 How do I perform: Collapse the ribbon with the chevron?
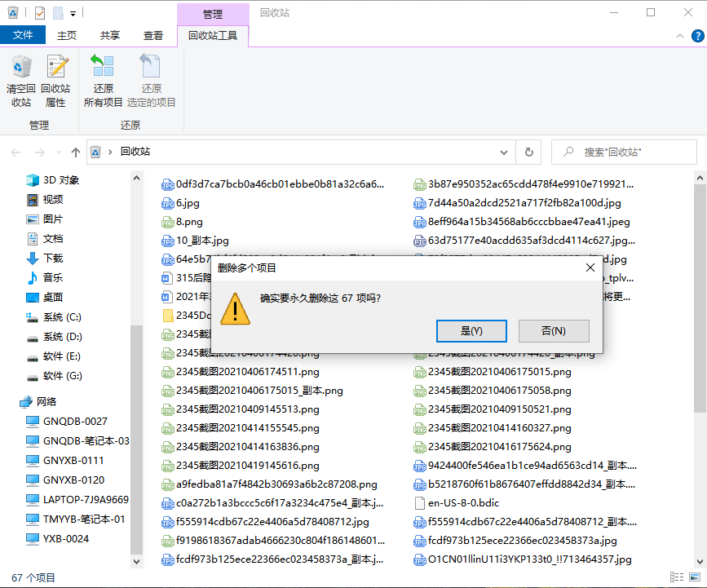click(x=680, y=36)
